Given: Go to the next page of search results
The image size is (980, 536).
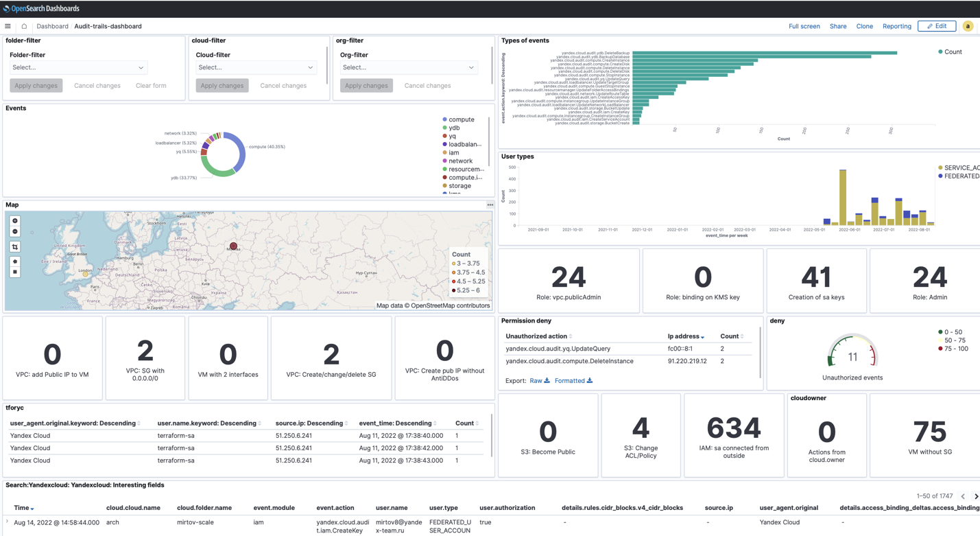Looking at the screenshot, I should 977,496.
